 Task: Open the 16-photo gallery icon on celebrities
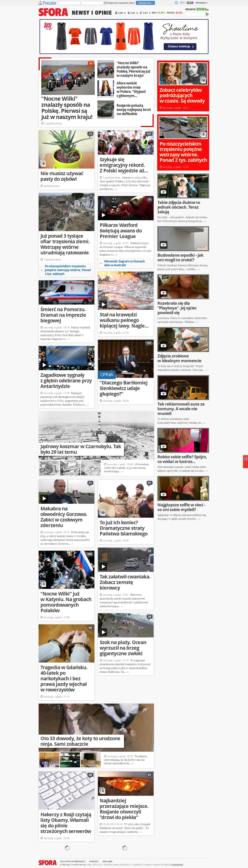[x=203, y=80]
